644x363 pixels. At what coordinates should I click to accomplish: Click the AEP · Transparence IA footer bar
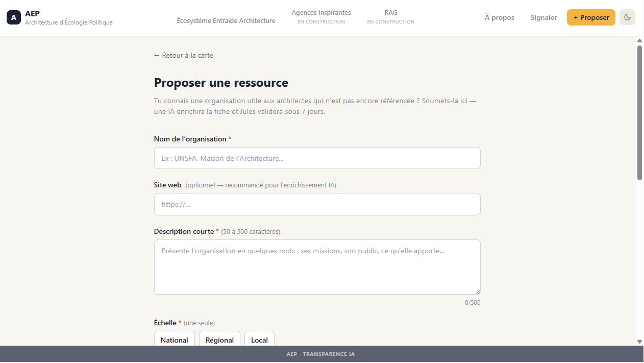click(x=322, y=353)
